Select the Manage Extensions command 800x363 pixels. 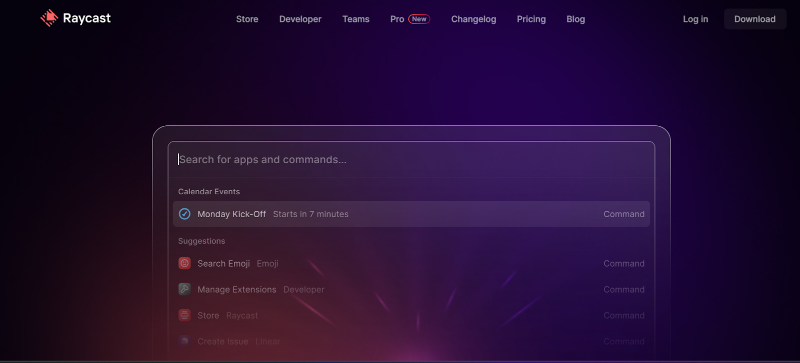[411, 289]
